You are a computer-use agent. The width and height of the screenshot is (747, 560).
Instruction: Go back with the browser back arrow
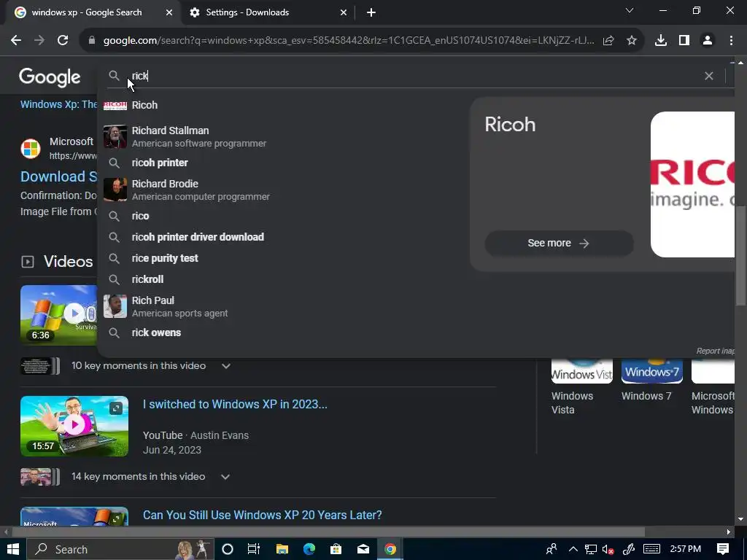(16, 41)
